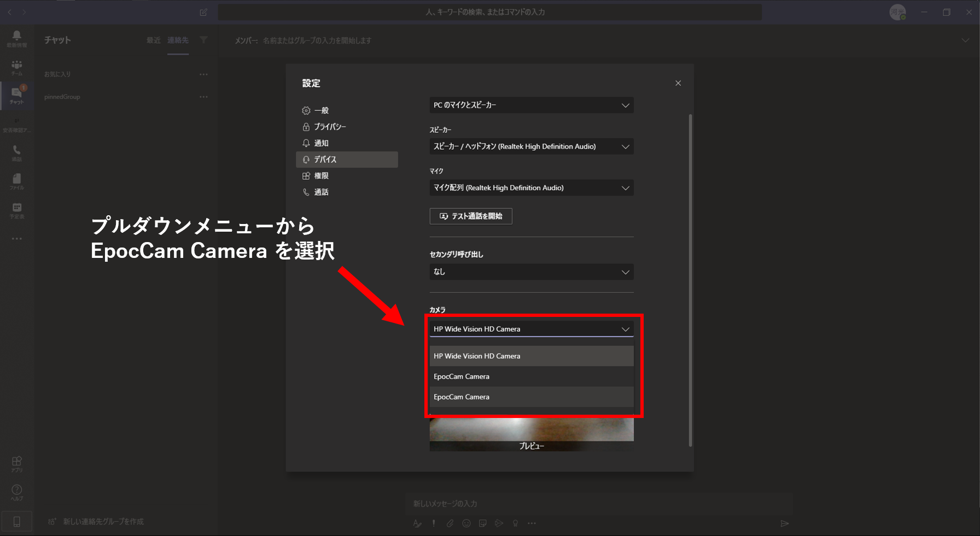Open the General settings section

tap(321, 110)
